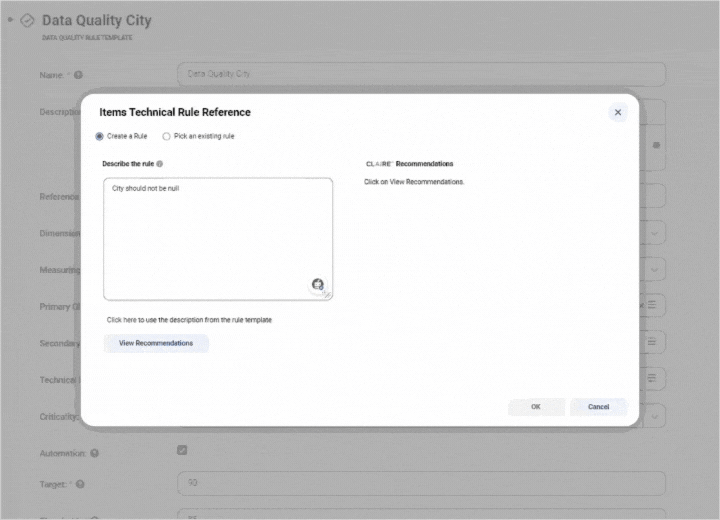Click the Target input field showing 90
The image size is (720, 520).
tap(422, 483)
